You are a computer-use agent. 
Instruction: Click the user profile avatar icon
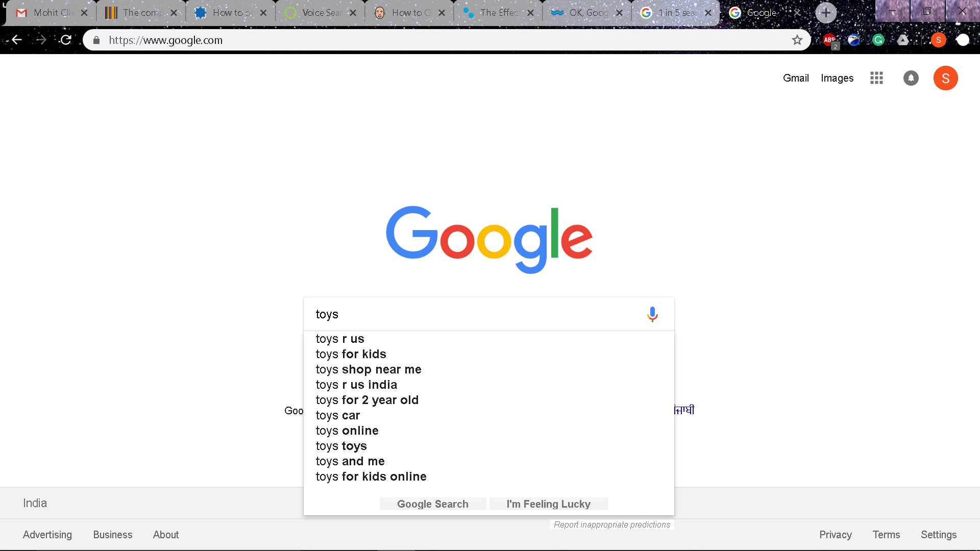point(946,78)
